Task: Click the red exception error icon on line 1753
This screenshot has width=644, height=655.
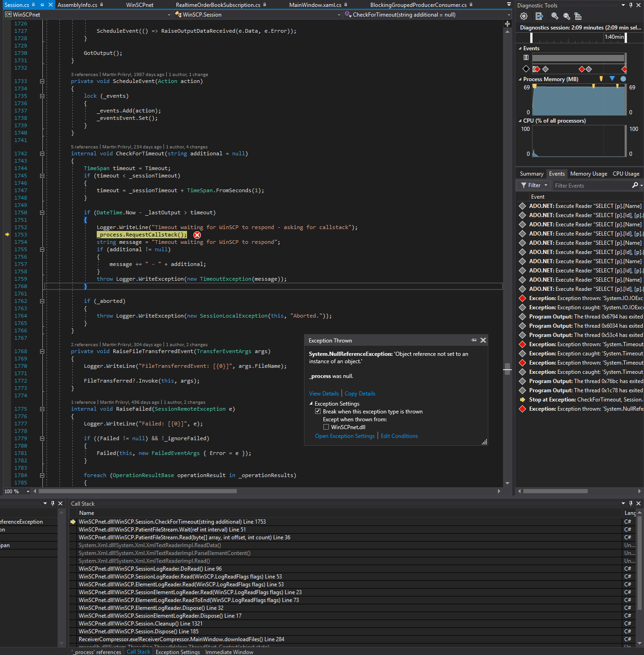Action: click(x=197, y=235)
